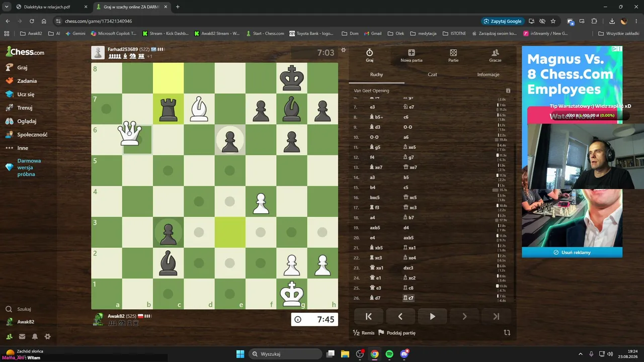The image size is (644, 362).
Task: Go forward one move
Action: (464, 316)
